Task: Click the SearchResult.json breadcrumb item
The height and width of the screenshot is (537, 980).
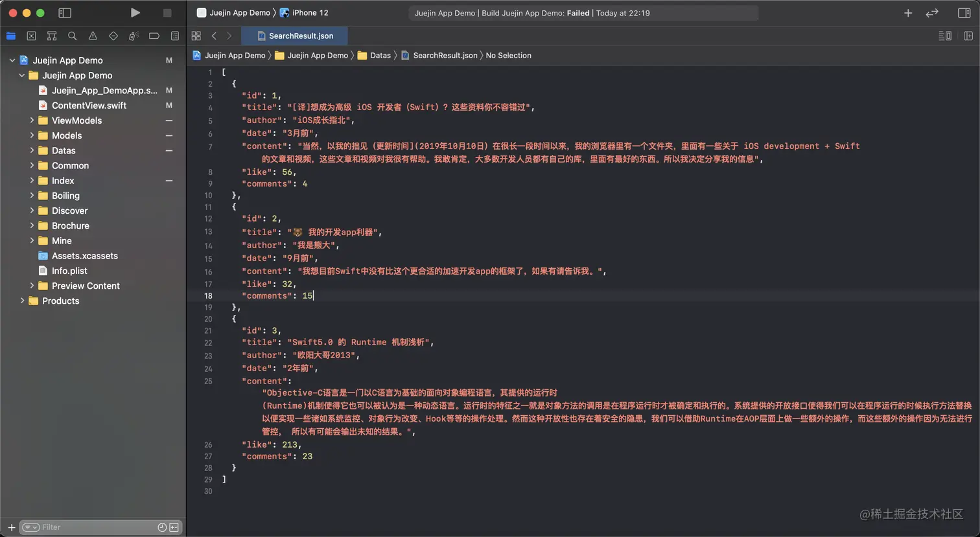Action: 439,55
